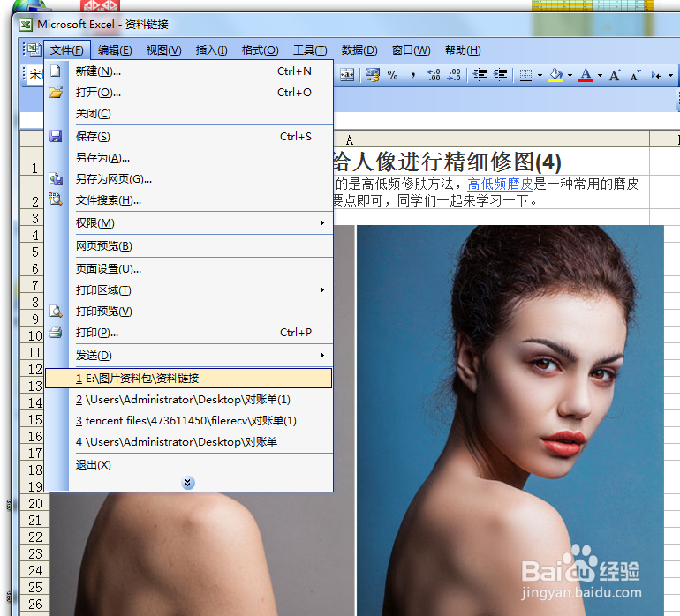Screen dimensions: 680x616
Task: Select the row 22 header
Action: (34, 537)
